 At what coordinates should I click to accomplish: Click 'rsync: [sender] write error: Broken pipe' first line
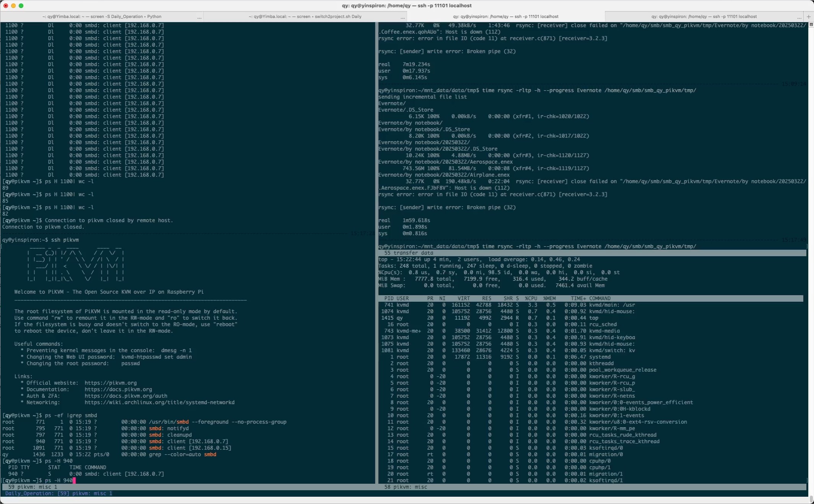447,51
